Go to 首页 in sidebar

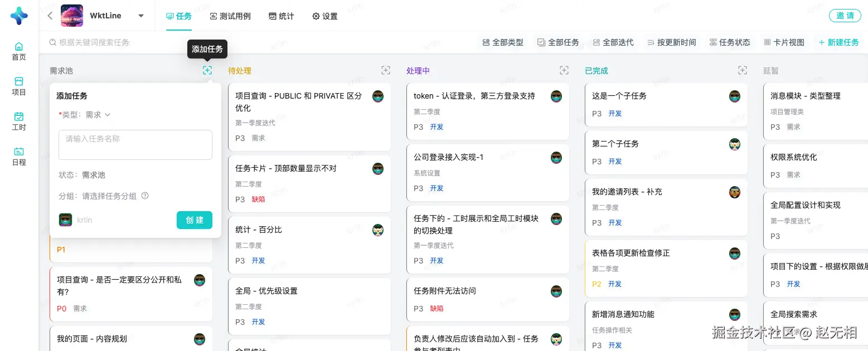coord(19,51)
